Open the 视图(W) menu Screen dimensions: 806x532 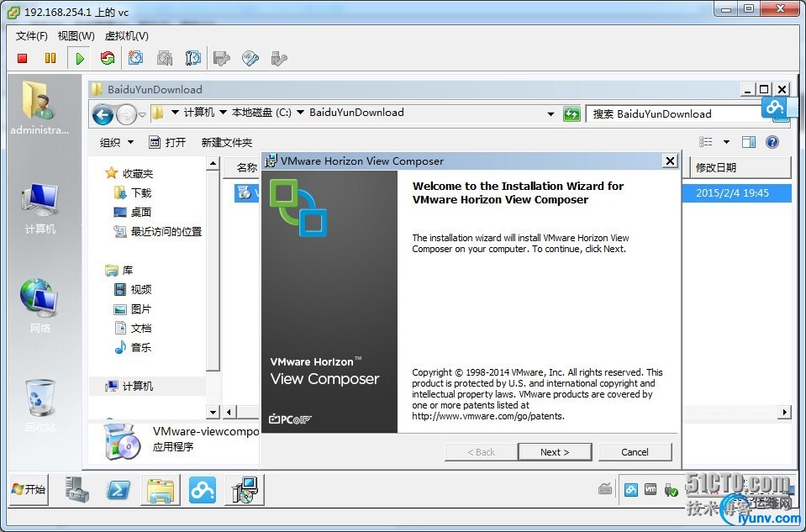pos(76,35)
